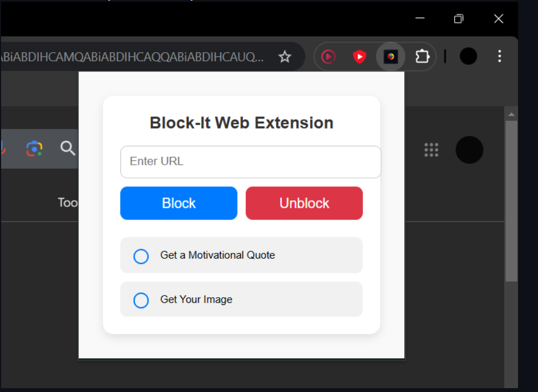Open the Google account avatar on the page

[x=469, y=150]
